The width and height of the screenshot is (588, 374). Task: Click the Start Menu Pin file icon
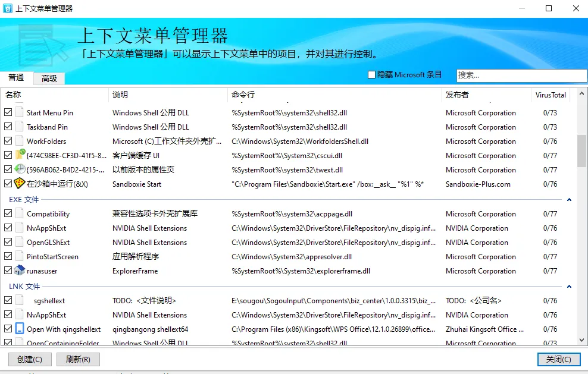[x=19, y=112]
